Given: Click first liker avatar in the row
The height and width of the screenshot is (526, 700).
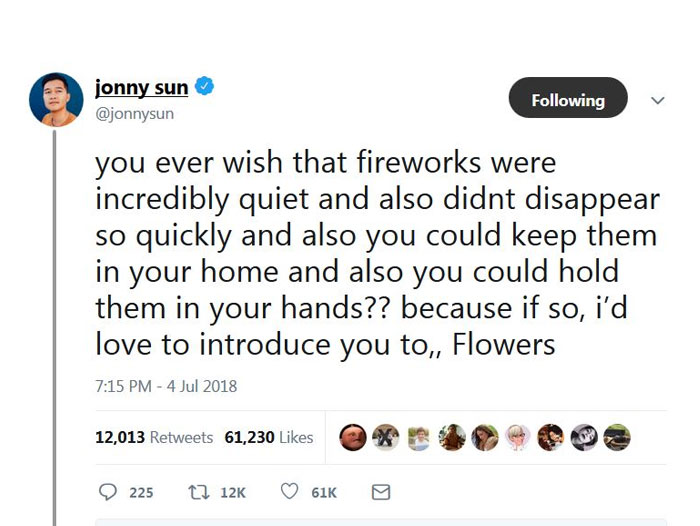Looking at the screenshot, I should (x=352, y=437).
